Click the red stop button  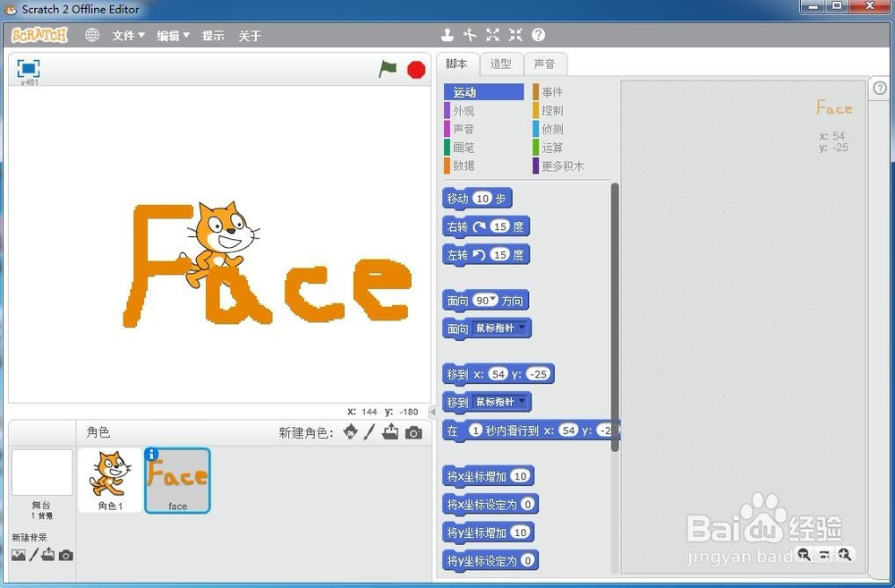(416, 70)
